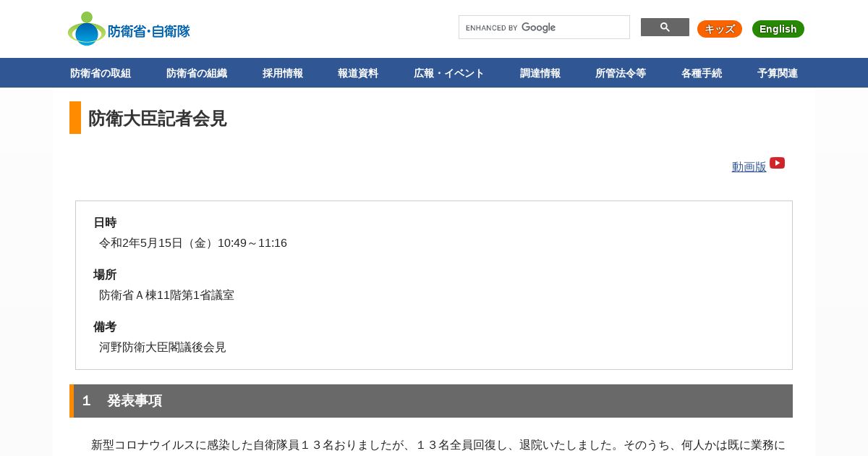Follow the 動画版 link
Image resolution: width=868 pixels, height=456 pixels.
pyautogui.click(x=749, y=166)
